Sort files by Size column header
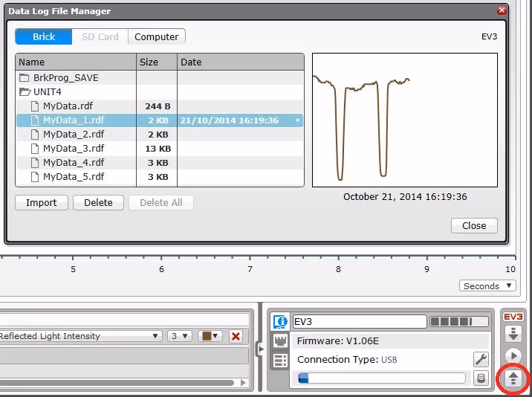This screenshot has width=532, height=397. coord(157,62)
